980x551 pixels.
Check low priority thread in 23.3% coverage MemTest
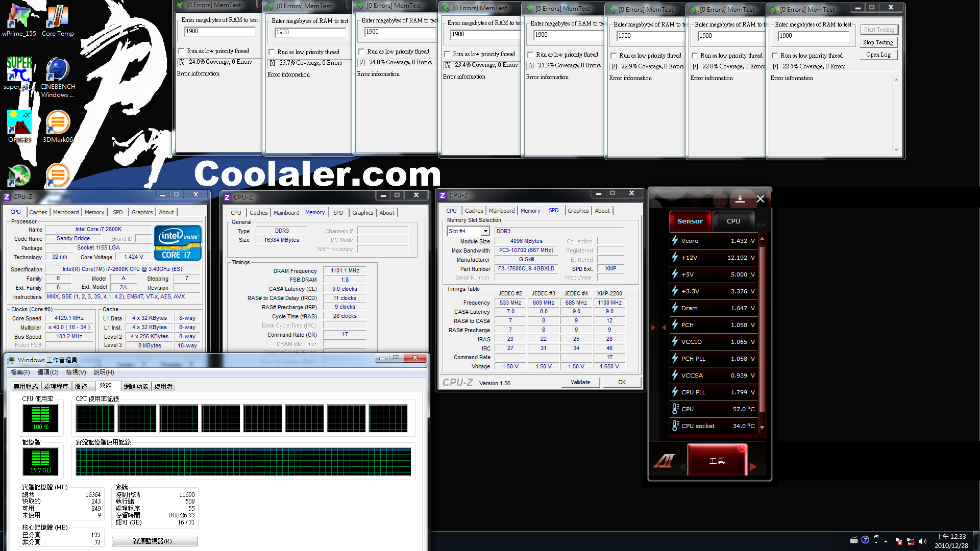pos(530,55)
